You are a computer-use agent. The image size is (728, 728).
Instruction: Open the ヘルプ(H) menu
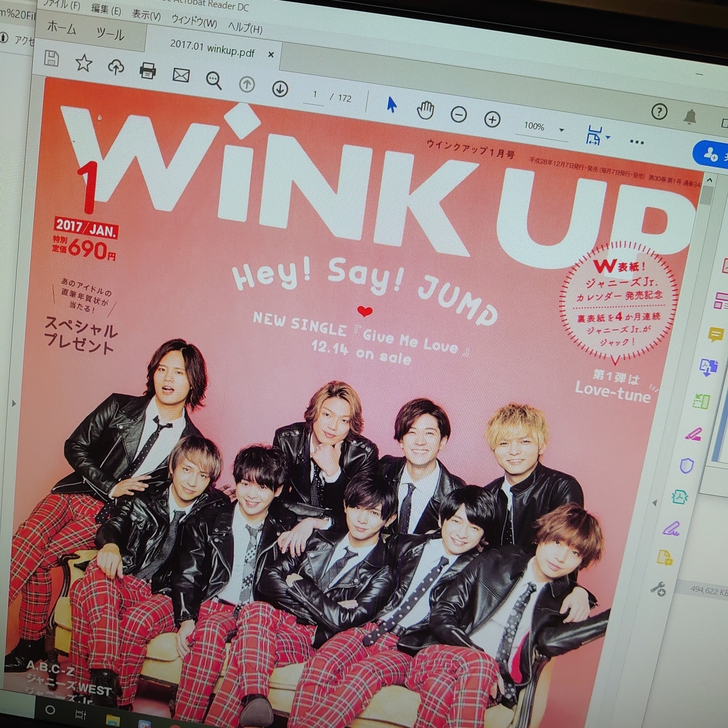coord(245,28)
